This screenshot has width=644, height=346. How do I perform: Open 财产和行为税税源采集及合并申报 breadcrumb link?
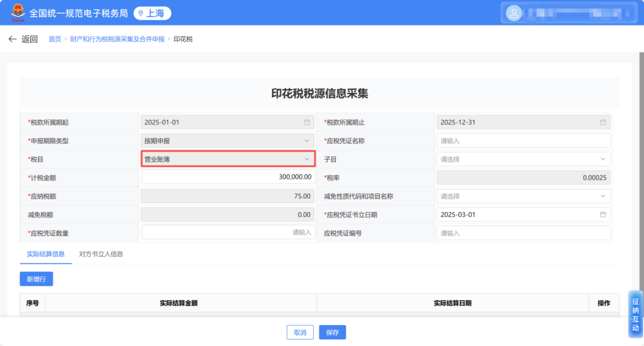[117, 39]
